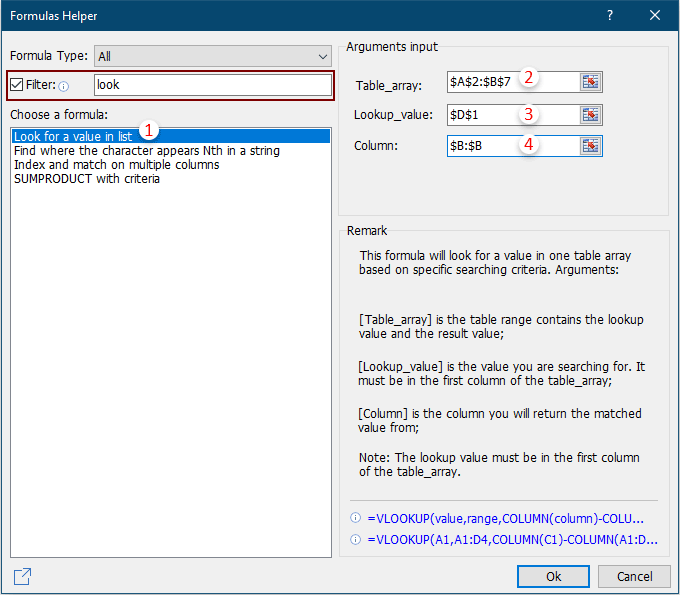Screen dimensions: 680x595
Task: Click range selector icon for Lookup_value
Action: (591, 114)
